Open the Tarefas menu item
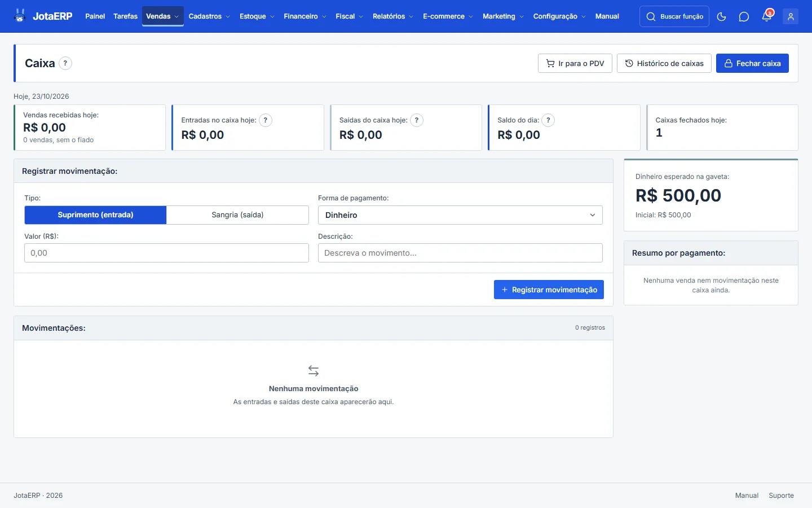 pyautogui.click(x=125, y=16)
